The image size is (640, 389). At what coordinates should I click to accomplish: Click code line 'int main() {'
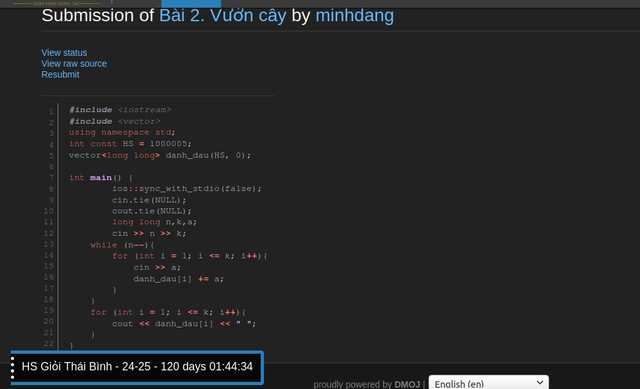coord(101,178)
